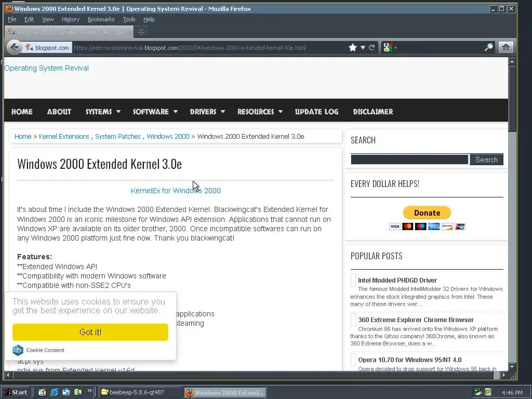The width and height of the screenshot is (532, 399).
Task: Click the magnifier icon in search bar
Action: click(x=488, y=47)
